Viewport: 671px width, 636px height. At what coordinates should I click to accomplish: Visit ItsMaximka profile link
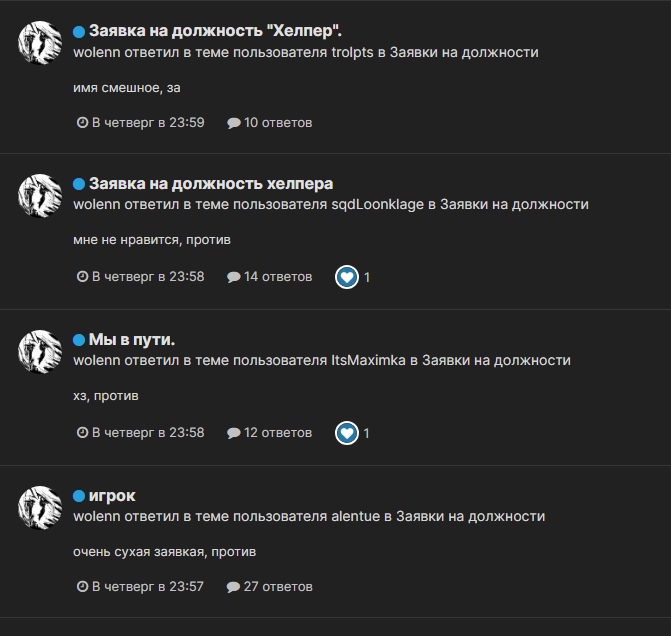368,360
